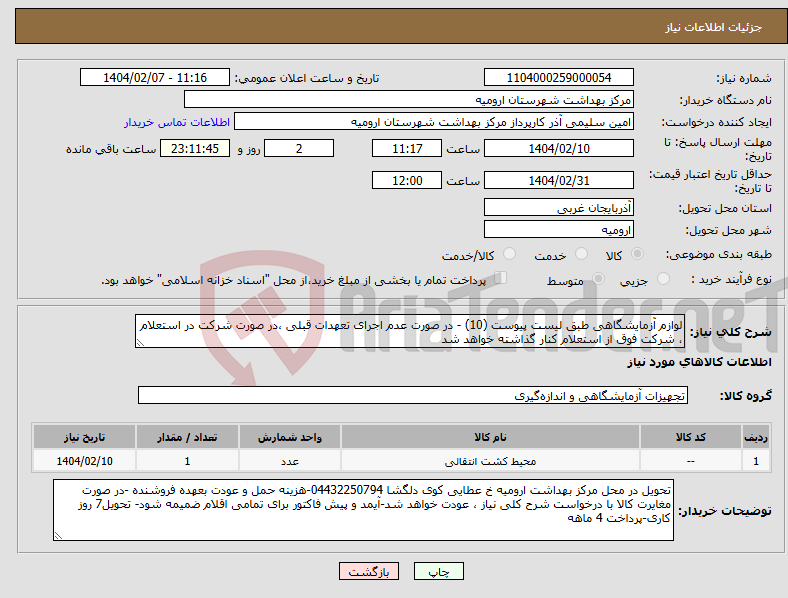This screenshot has height=598, width=788.
Task: Click the شماره نیاز field 1104000259000054
Action: (x=558, y=78)
